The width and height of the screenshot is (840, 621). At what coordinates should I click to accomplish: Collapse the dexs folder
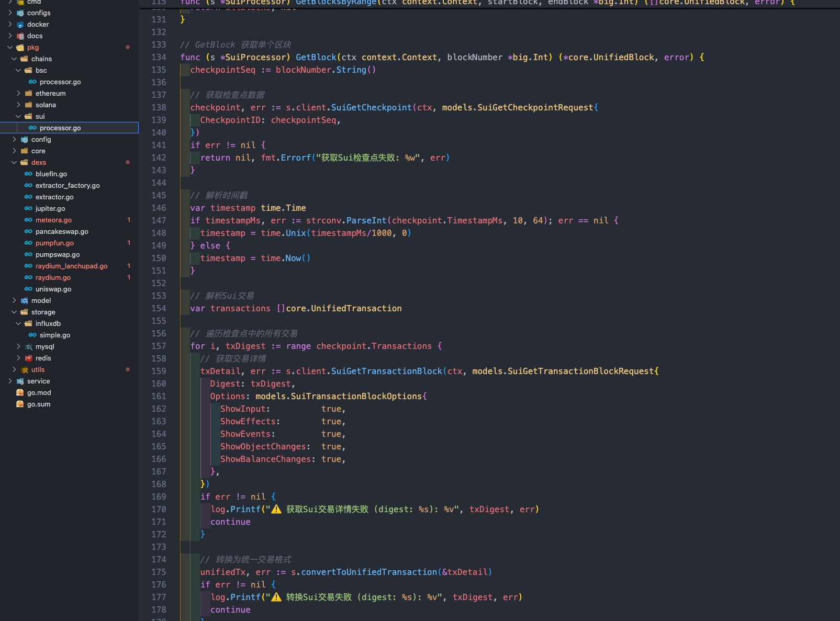(x=14, y=162)
